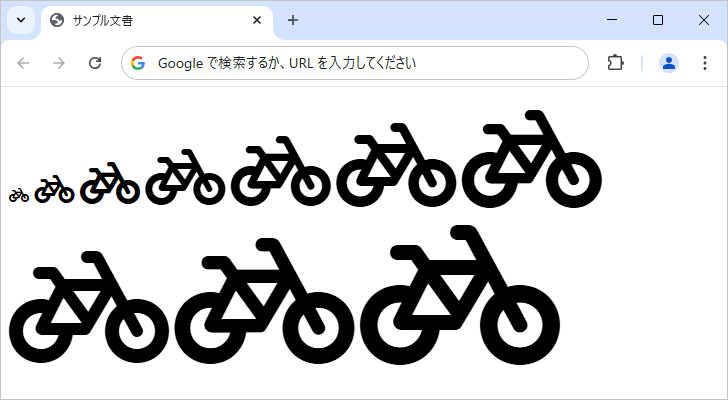The height and width of the screenshot is (400, 728).
Task: Click the fifth bicycle in top row
Action: [280, 172]
